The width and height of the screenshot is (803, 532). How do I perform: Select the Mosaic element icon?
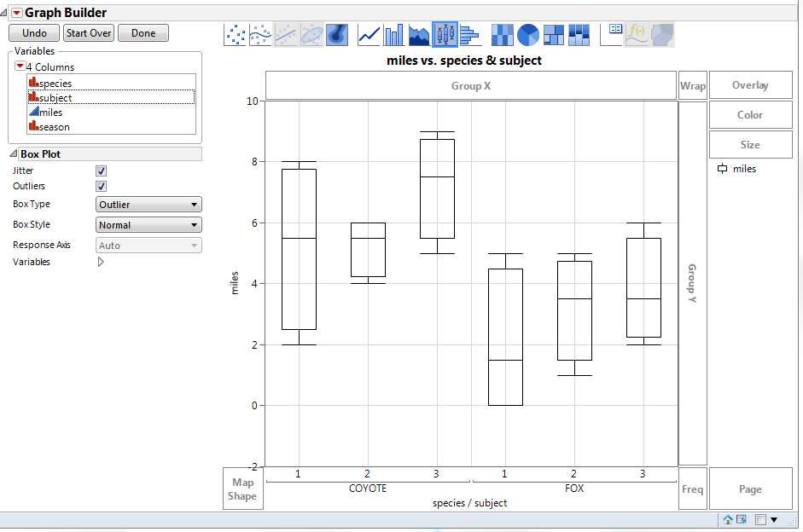pos(579,35)
